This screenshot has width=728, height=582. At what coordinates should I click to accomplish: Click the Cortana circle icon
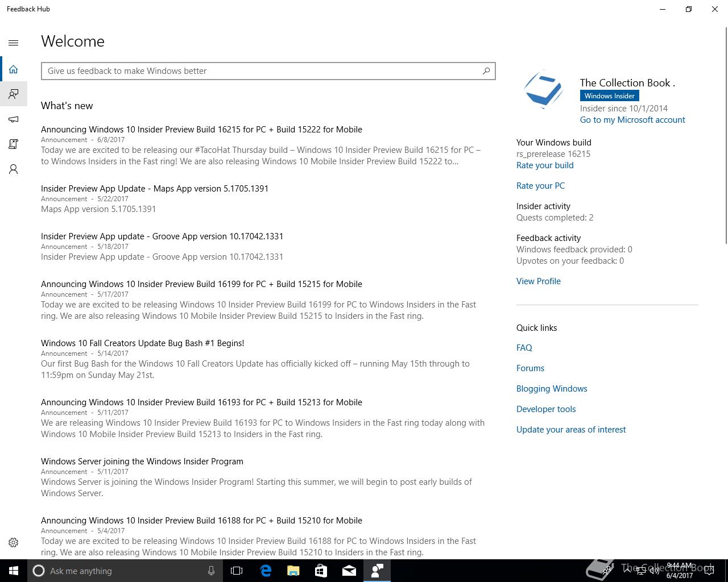point(39,571)
